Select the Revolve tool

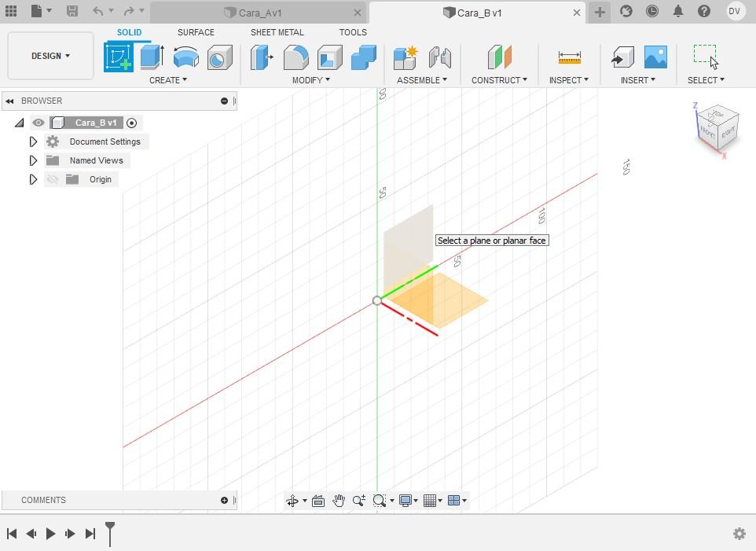[x=186, y=57]
